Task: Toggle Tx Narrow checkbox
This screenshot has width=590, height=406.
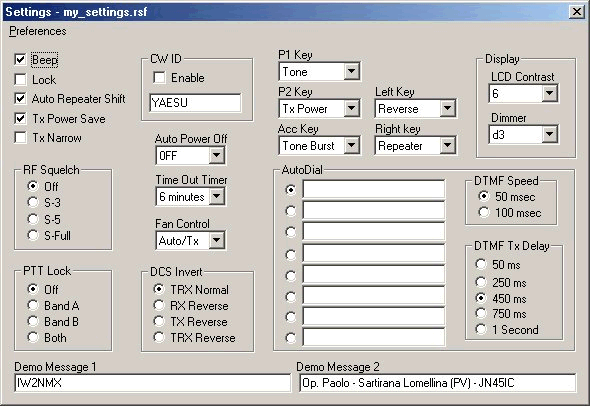Action: [20, 137]
